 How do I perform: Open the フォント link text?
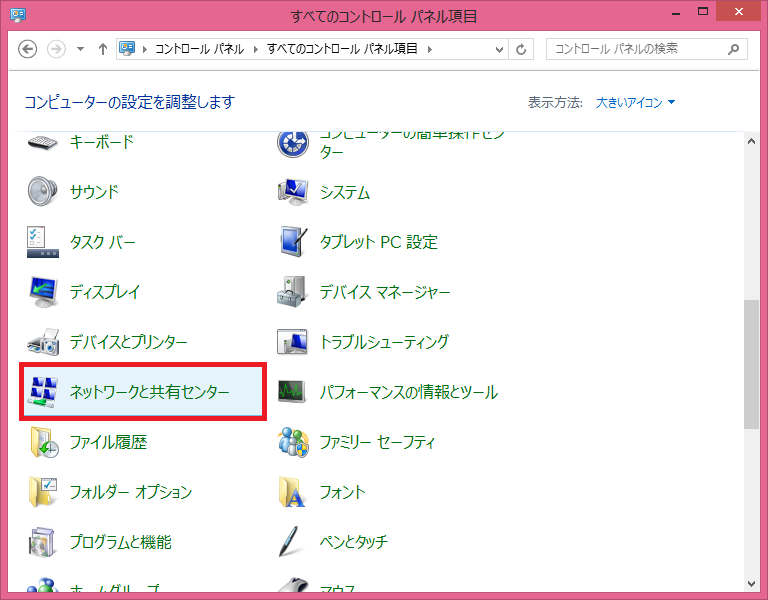pos(342,492)
